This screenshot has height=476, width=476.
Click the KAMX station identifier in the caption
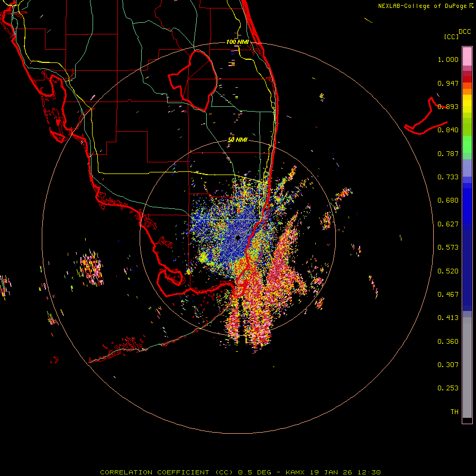(x=296, y=472)
